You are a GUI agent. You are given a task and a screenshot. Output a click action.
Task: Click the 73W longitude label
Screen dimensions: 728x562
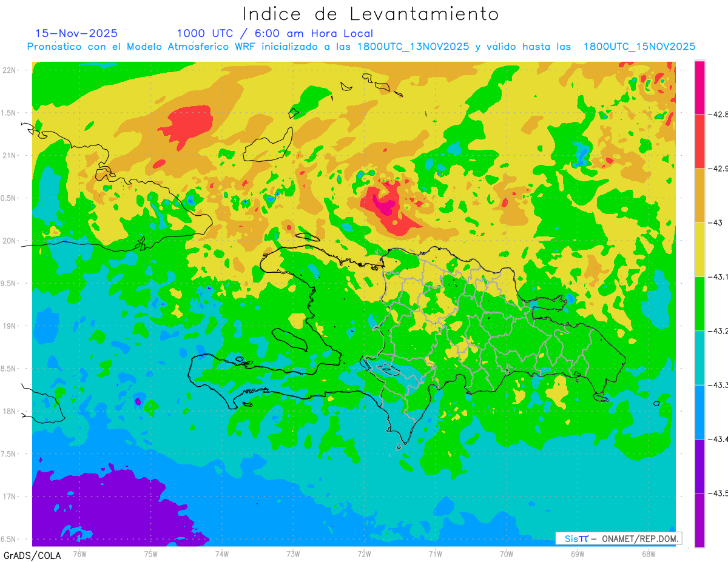pos(293,554)
